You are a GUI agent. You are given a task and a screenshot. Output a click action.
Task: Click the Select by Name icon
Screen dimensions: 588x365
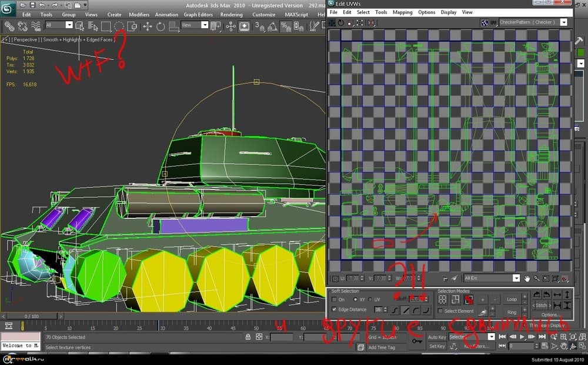coord(92,26)
